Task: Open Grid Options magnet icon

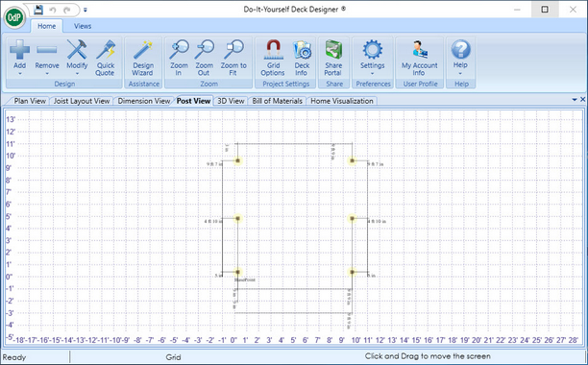Action: tap(273, 58)
